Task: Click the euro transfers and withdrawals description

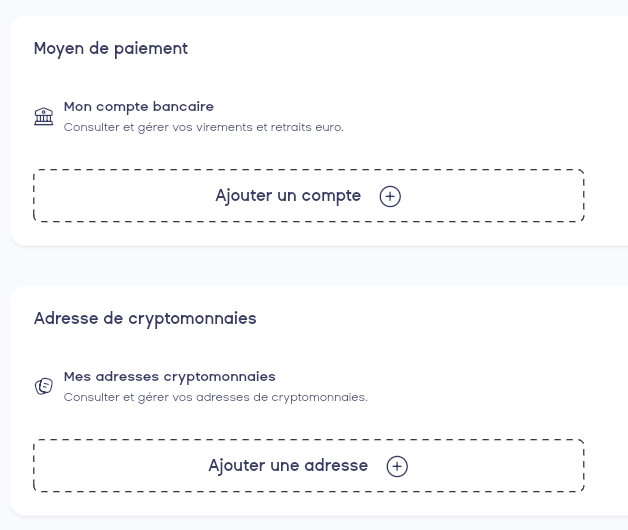Action: pos(204,128)
